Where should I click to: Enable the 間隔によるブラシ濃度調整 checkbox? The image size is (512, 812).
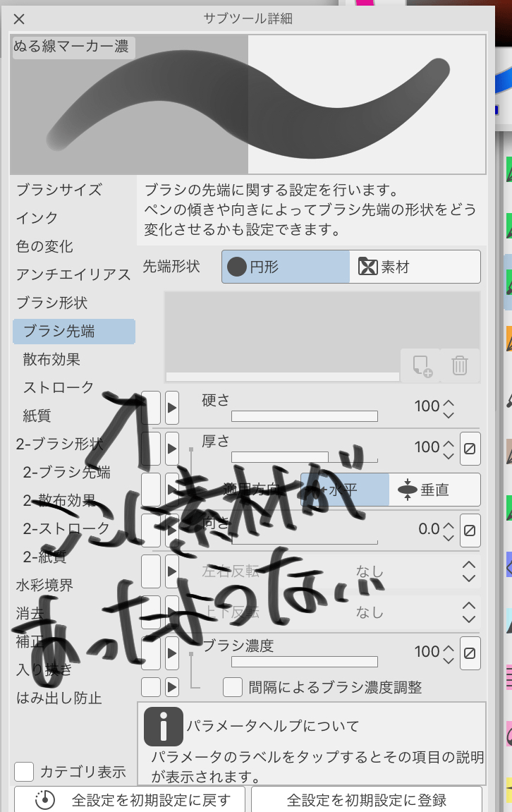tap(233, 686)
